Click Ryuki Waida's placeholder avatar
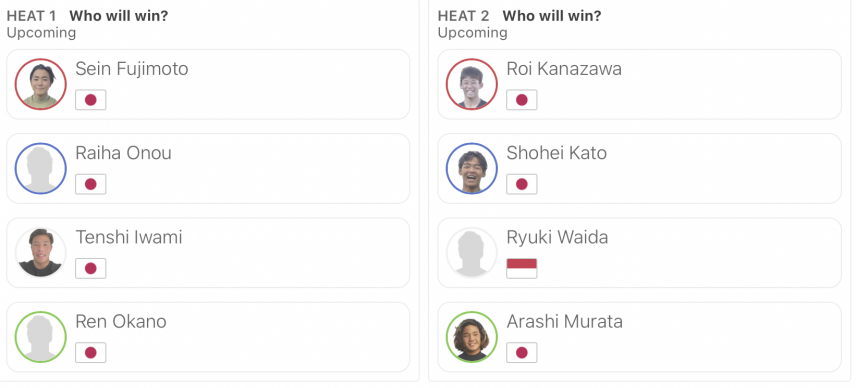This screenshot has width=856, height=388. pos(472,253)
